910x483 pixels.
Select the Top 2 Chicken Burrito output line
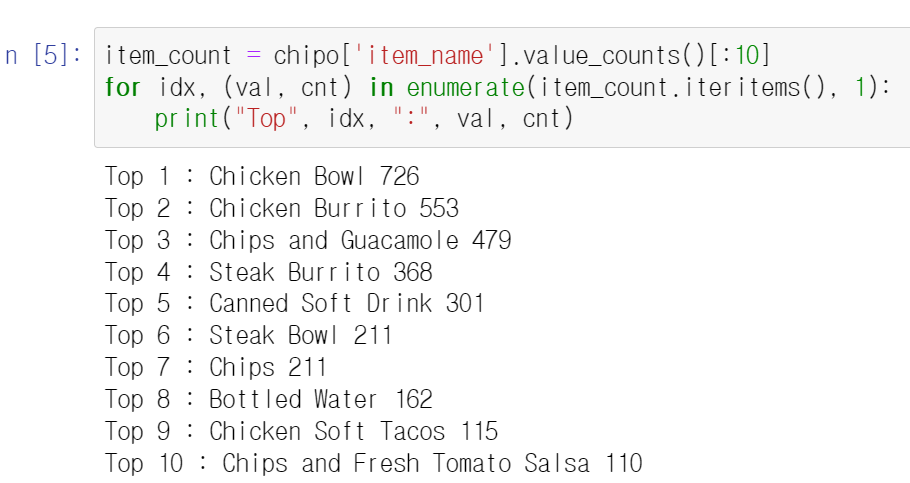tap(282, 208)
